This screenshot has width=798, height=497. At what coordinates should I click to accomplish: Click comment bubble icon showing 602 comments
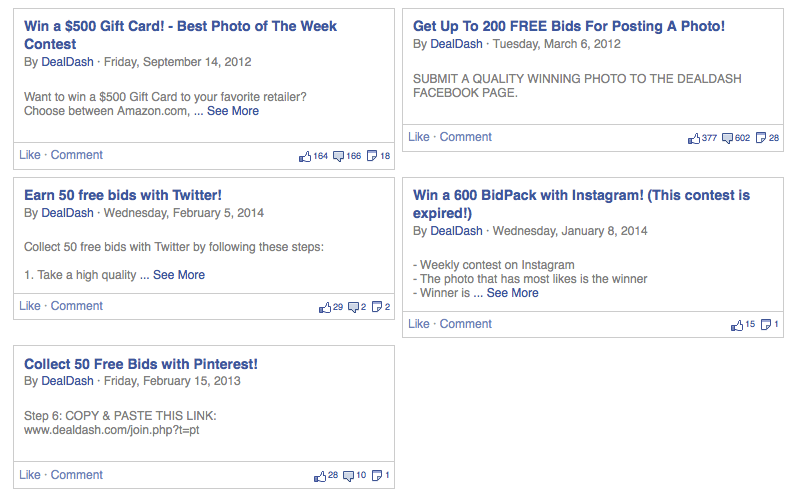coord(727,138)
